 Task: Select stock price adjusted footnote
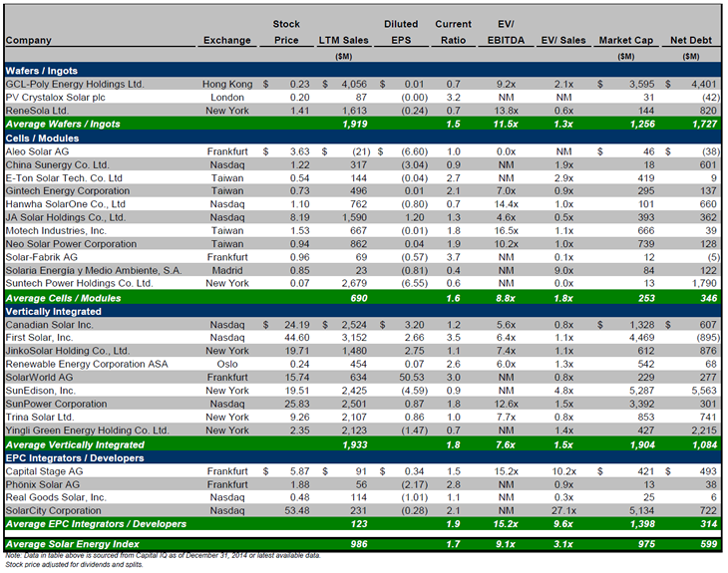(74, 565)
